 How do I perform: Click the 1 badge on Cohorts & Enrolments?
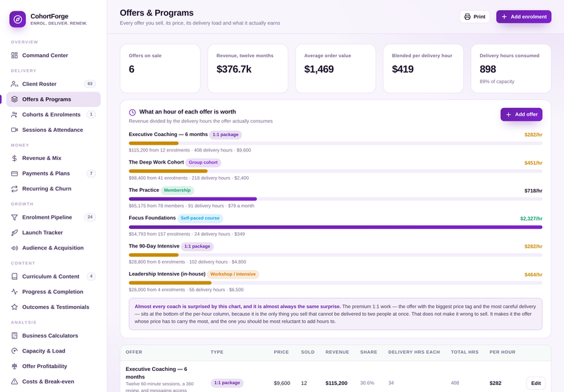(x=91, y=114)
